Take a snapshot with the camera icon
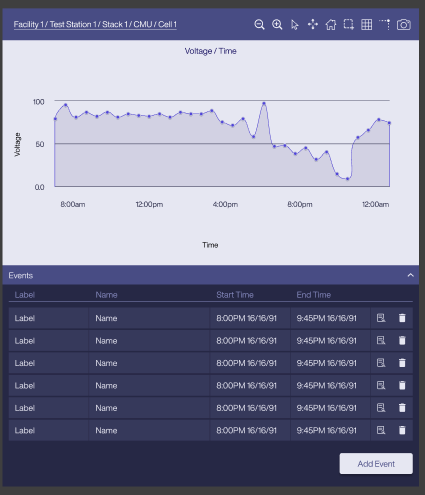 pos(403,25)
